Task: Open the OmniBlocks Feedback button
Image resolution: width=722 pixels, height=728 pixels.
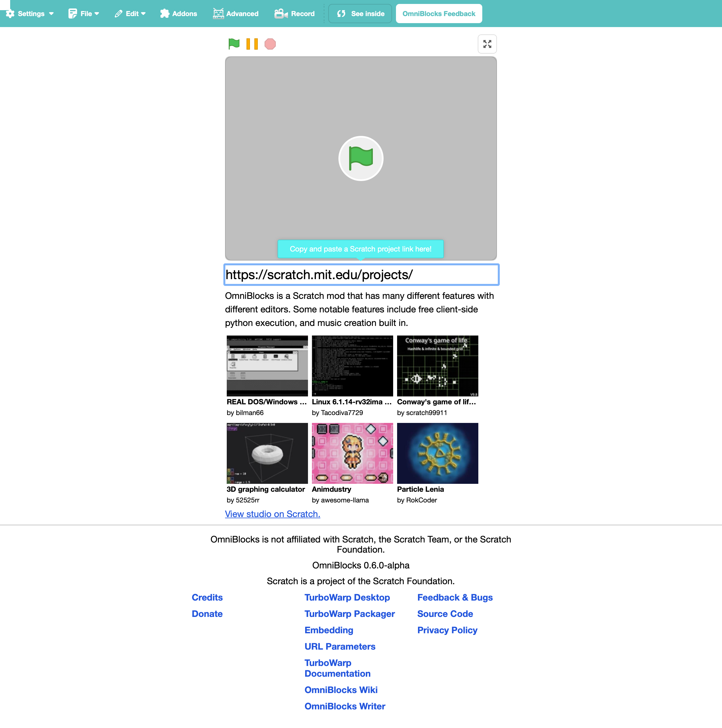Action: (x=439, y=14)
